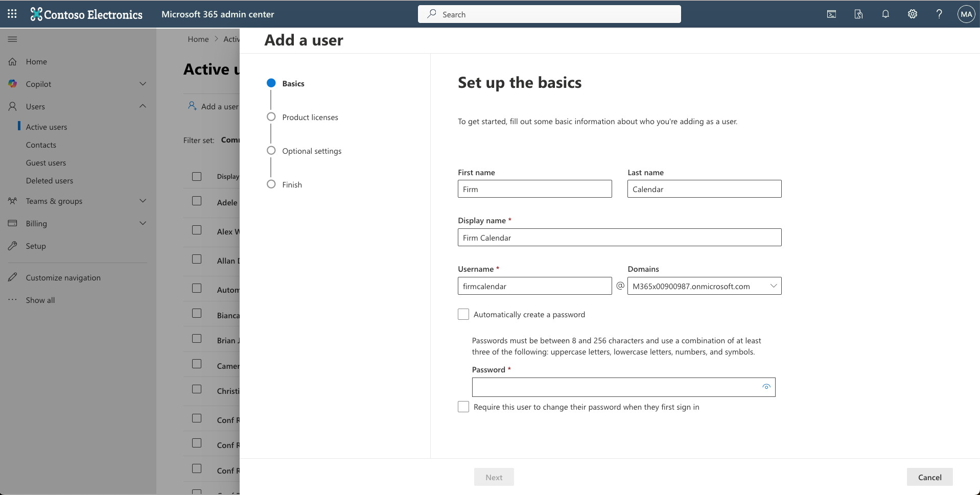
Task: Go to Basics wizard step
Action: [286, 83]
